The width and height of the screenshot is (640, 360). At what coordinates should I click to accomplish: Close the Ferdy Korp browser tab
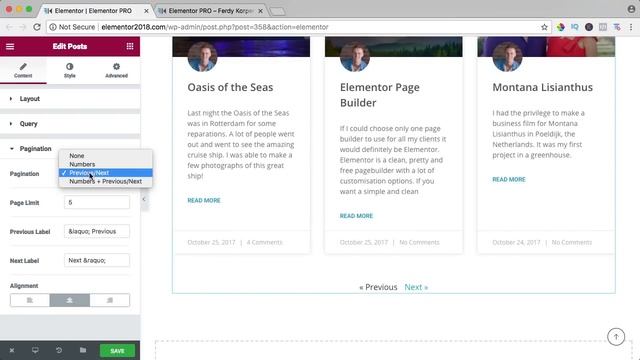point(260,11)
